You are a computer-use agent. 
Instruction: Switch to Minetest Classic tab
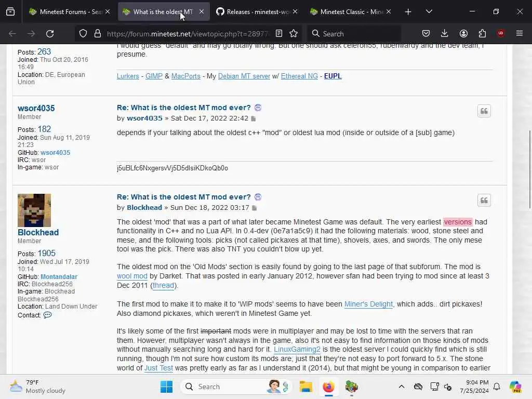point(351,12)
